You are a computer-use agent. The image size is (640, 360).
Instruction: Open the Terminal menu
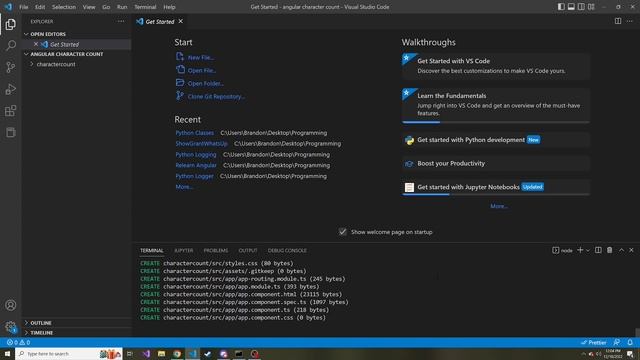(x=145, y=7)
